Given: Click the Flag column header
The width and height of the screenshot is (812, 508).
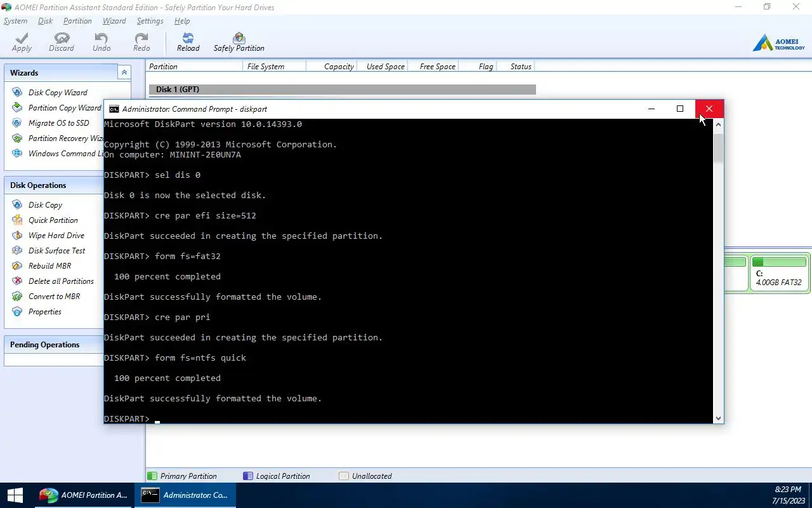Looking at the screenshot, I should (478, 66).
